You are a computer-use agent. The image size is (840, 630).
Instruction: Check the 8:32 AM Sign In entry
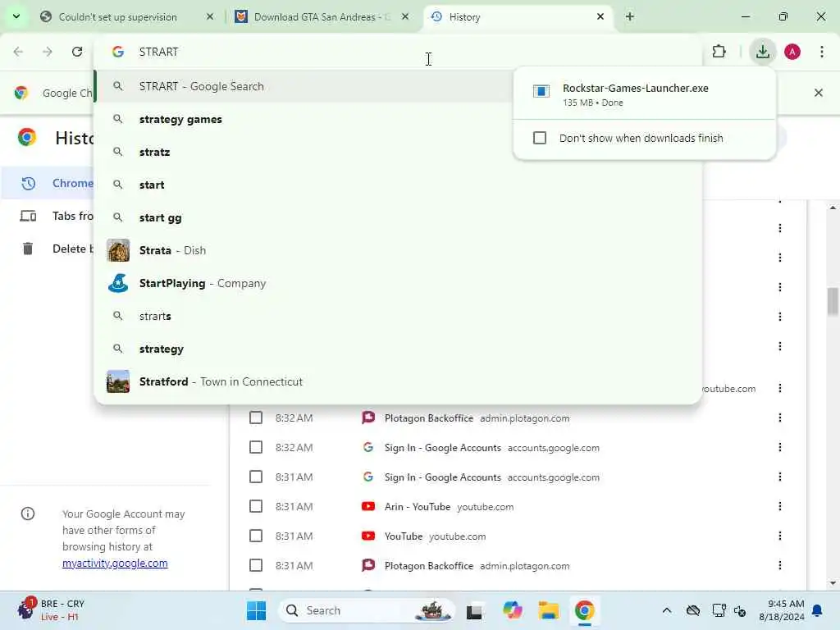256,447
